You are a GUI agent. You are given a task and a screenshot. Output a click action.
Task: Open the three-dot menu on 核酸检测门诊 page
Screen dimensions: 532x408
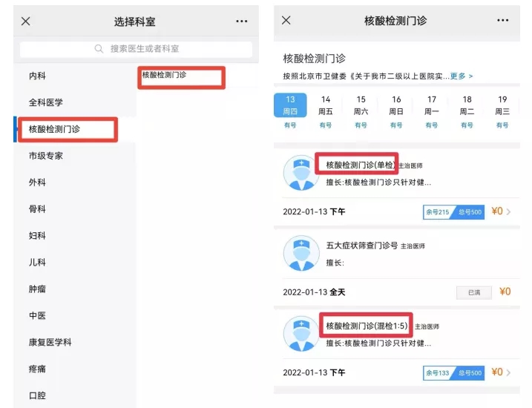click(x=502, y=21)
